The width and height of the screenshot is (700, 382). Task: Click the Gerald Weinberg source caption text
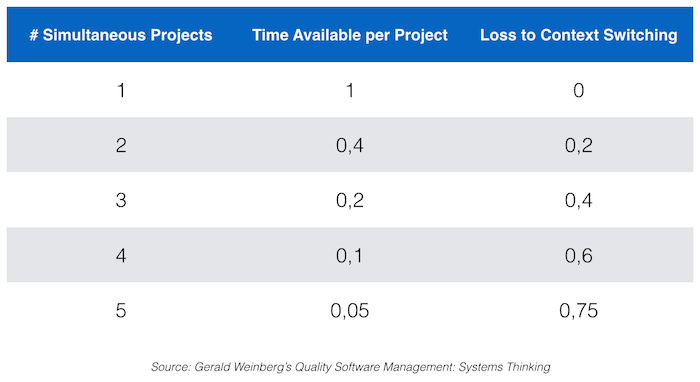pyautogui.click(x=350, y=367)
